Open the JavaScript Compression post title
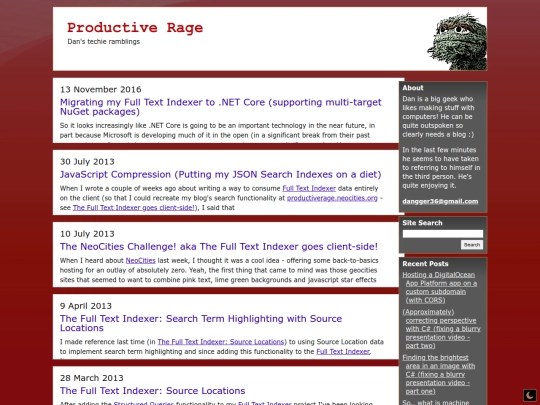The image size is (540, 405). [x=220, y=174]
